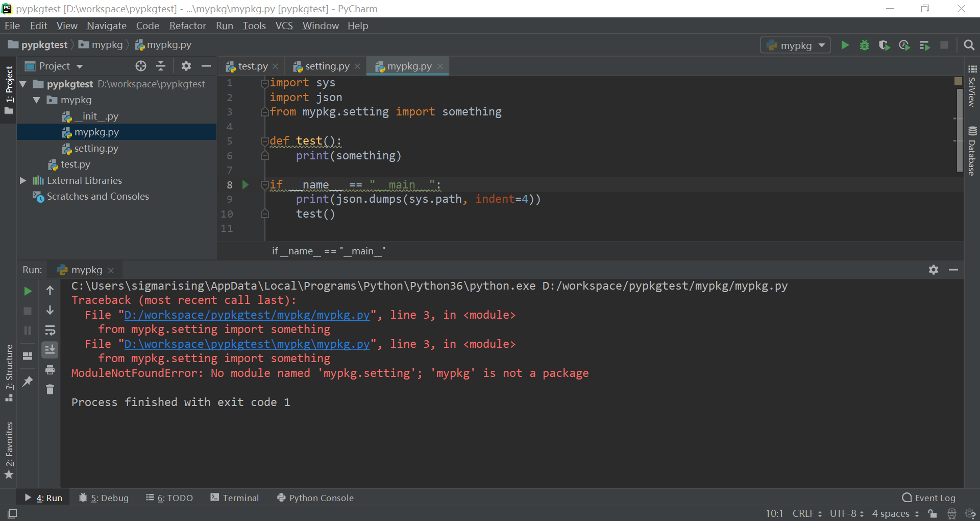Change UTF-8 file encoding in status bar
Viewport: 980px width, 521px height.
[847, 513]
